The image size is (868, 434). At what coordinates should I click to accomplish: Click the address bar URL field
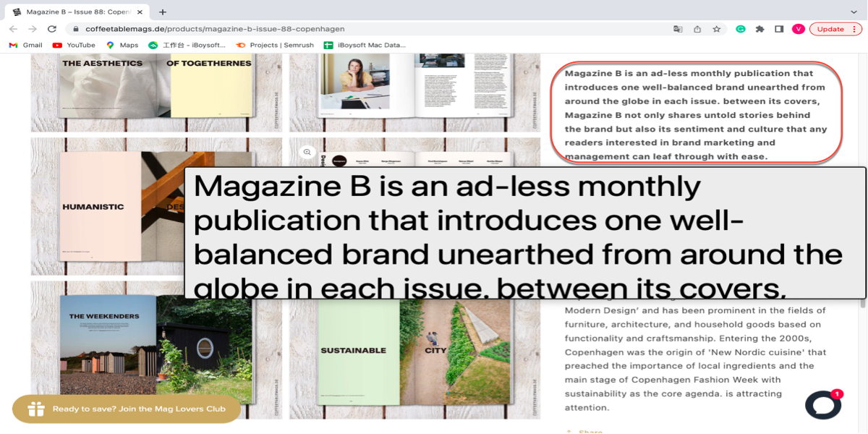pyautogui.click(x=362, y=29)
